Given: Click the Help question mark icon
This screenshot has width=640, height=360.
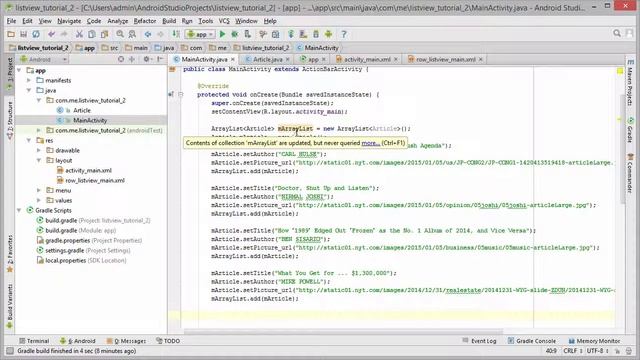Looking at the screenshot, I should click(344, 34).
